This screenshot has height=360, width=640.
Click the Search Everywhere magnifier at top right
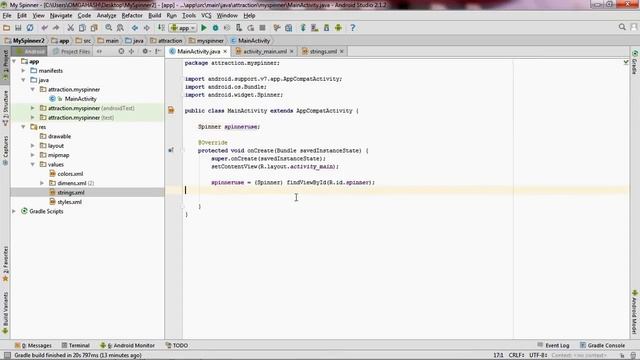pyautogui.click(x=622, y=27)
